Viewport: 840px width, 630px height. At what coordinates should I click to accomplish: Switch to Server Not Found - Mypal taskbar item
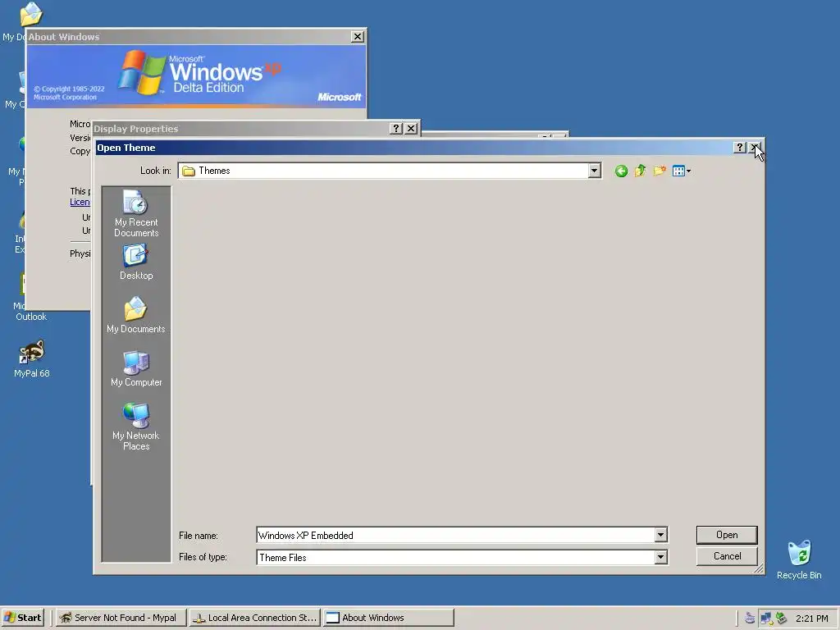point(121,618)
